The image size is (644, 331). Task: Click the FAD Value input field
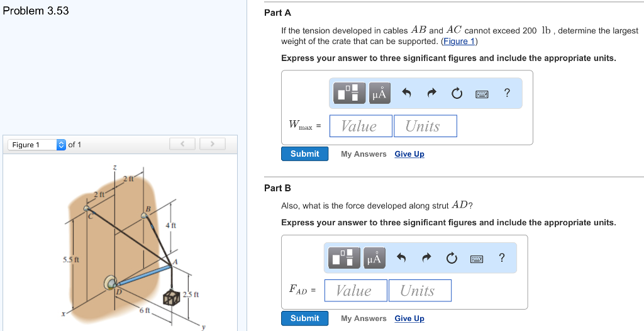(x=356, y=291)
